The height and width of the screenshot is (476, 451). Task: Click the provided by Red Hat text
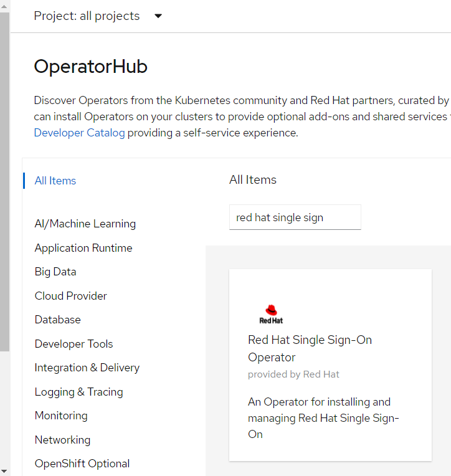(x=293, y=374)
